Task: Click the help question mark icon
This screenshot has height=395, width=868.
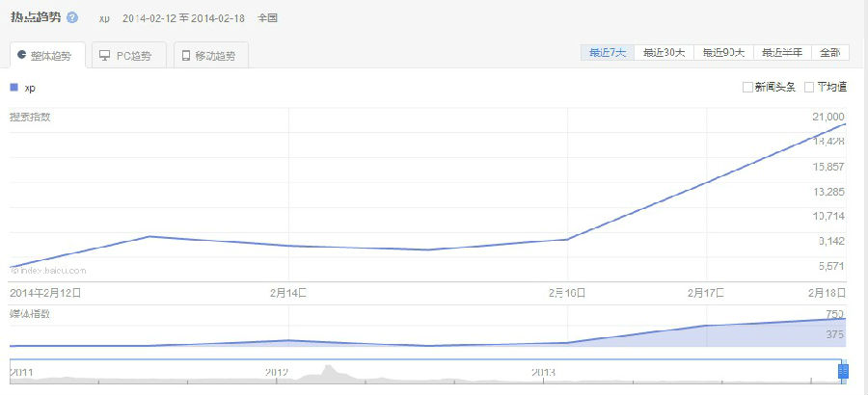Action: click(x=72, y=17)
